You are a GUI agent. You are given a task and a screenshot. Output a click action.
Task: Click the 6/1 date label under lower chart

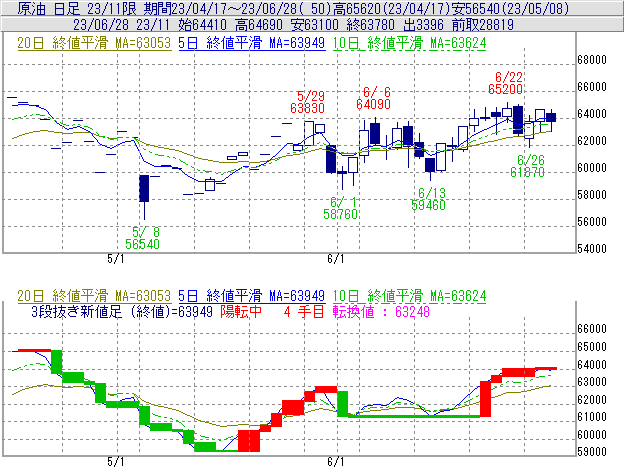(335, 462)
